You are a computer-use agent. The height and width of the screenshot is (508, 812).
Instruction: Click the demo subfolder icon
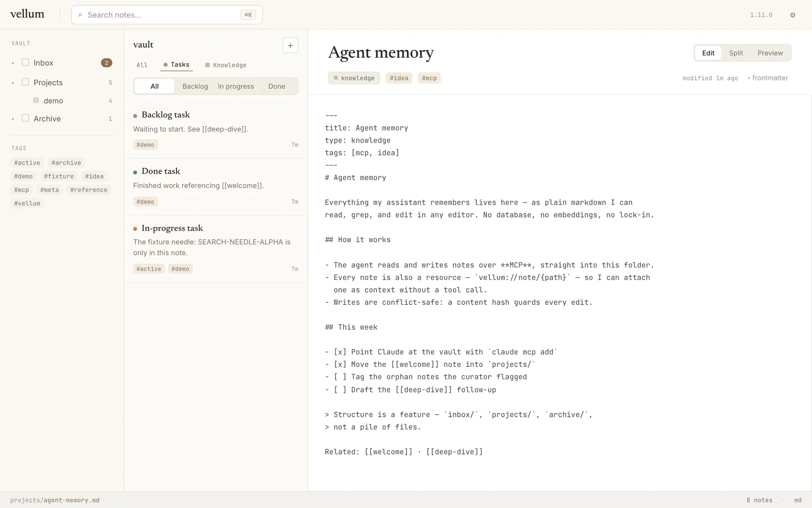[x=36, y=100]
